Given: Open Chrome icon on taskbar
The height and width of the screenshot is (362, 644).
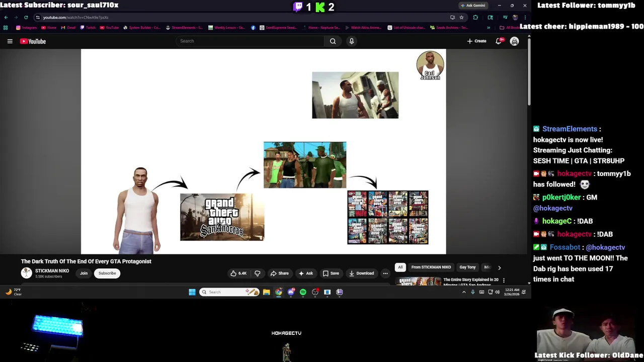Looking at the screenshot, I should click(x=279, y=292).
